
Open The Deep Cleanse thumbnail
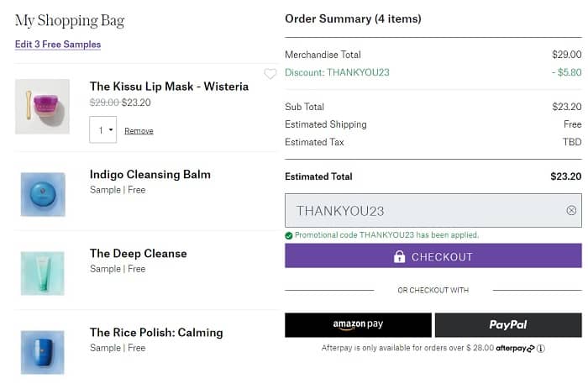tap(42, 273)
